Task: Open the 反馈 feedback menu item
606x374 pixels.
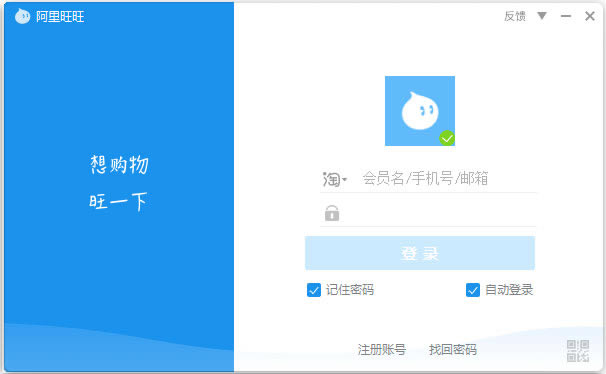Action: point(515,16)
